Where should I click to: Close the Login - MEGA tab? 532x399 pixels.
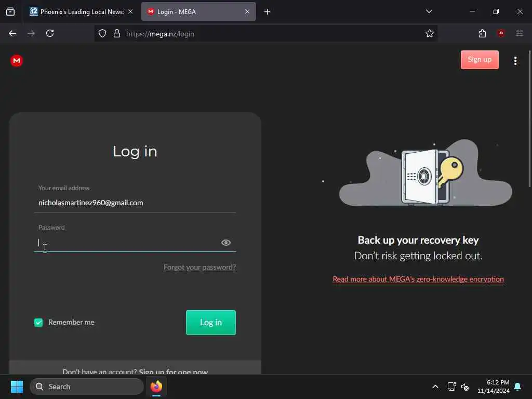tap(247, 11)
